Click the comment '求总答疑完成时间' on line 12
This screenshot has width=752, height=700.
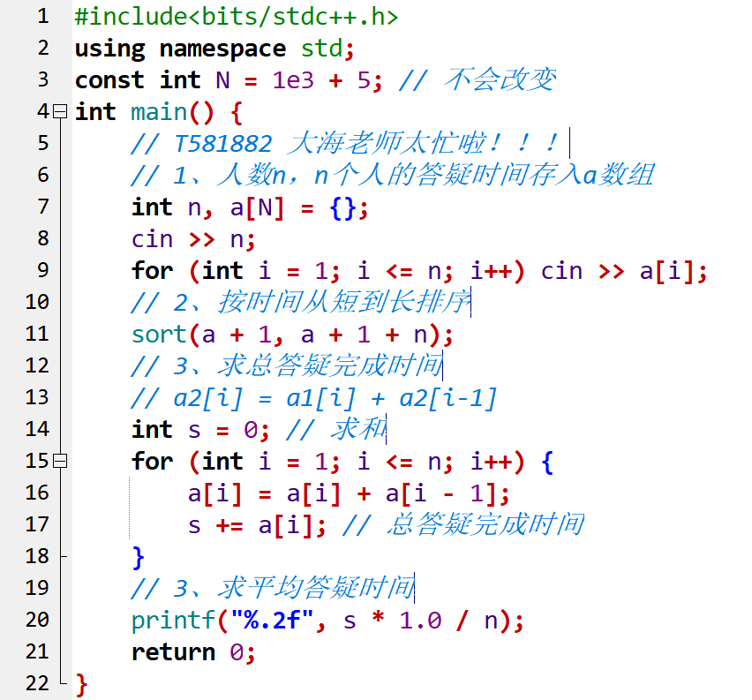pos(329,365)
